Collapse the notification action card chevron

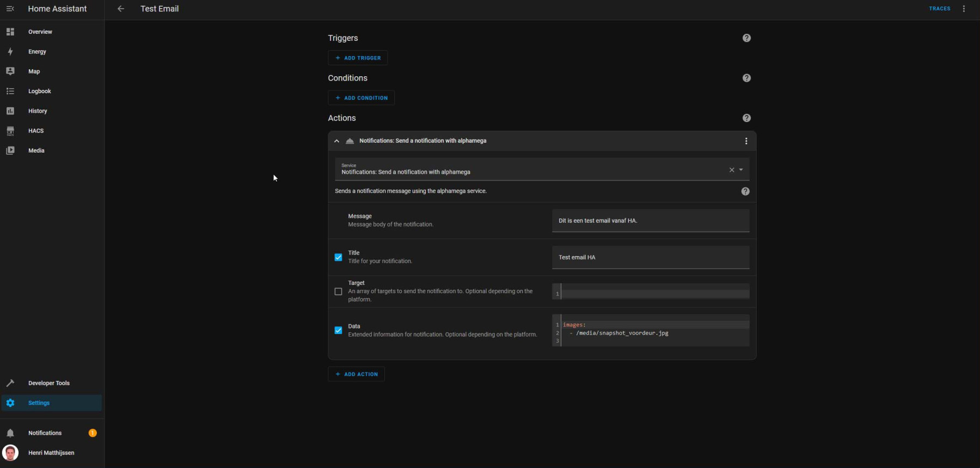[336, 141]
